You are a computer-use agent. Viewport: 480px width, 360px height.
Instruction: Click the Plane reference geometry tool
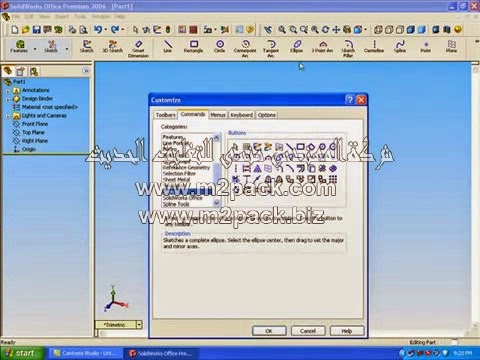pos(451,46)
